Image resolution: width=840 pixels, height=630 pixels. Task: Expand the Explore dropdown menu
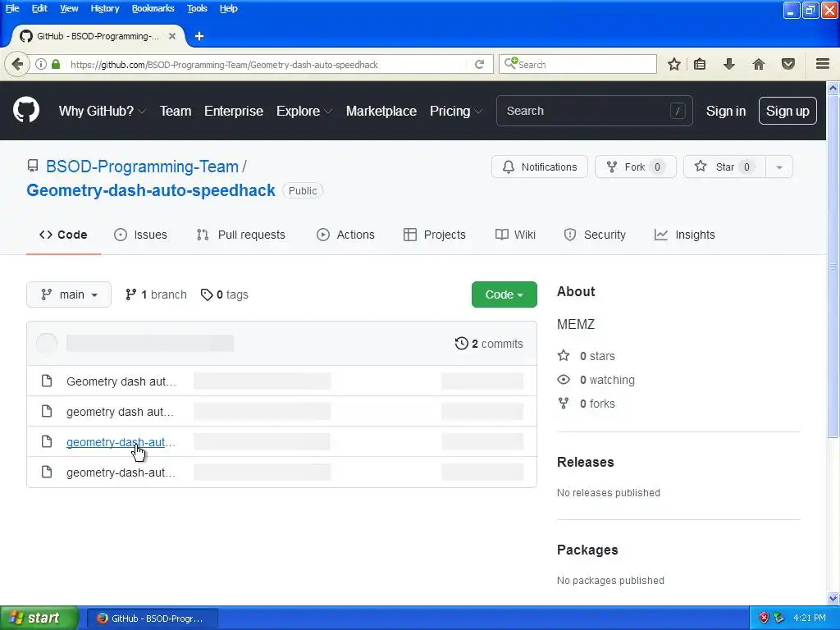pos(304,111)
